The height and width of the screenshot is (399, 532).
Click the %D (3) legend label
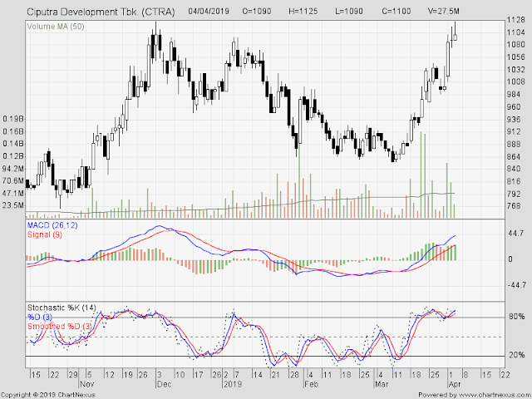pos(40,317)
